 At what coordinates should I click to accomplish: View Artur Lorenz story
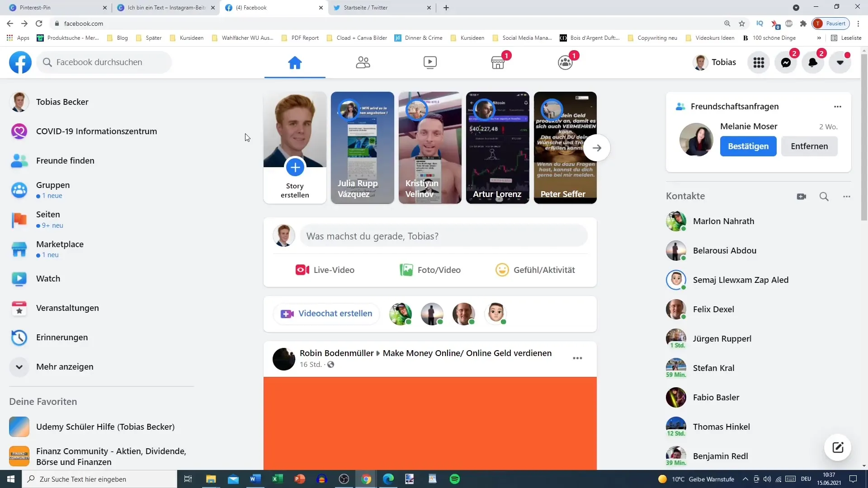click(x=498, y=148)
